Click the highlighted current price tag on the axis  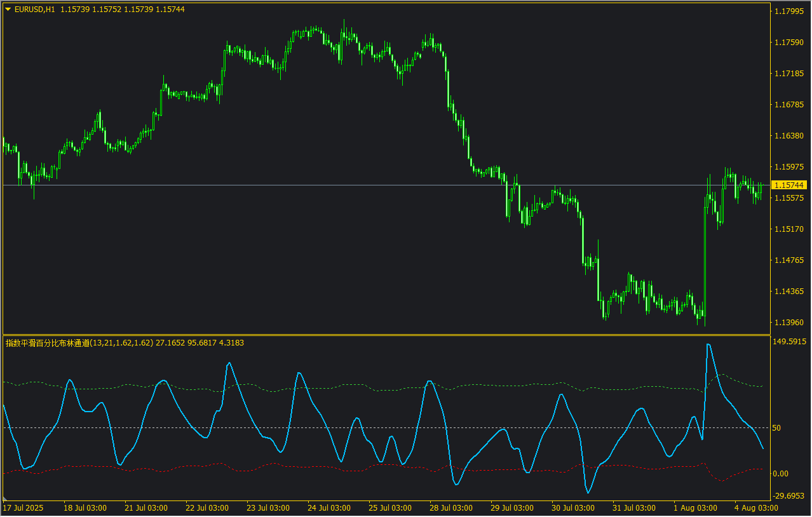click(790, 185)
